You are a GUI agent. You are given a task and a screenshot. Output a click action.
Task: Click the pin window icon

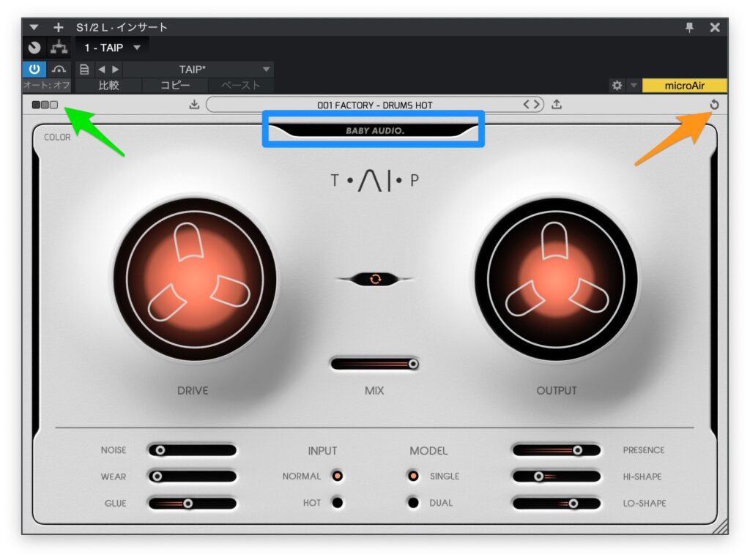[x=689, y=27]
